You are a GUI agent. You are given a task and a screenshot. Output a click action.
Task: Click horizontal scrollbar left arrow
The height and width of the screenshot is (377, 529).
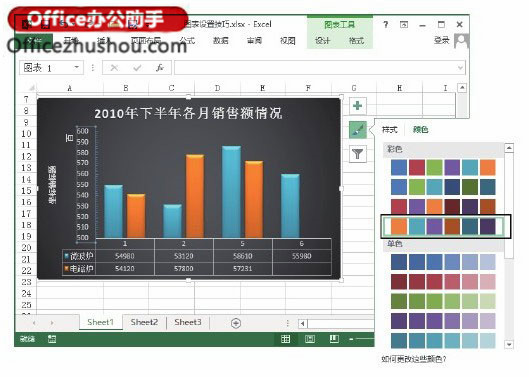click(303, 324)
